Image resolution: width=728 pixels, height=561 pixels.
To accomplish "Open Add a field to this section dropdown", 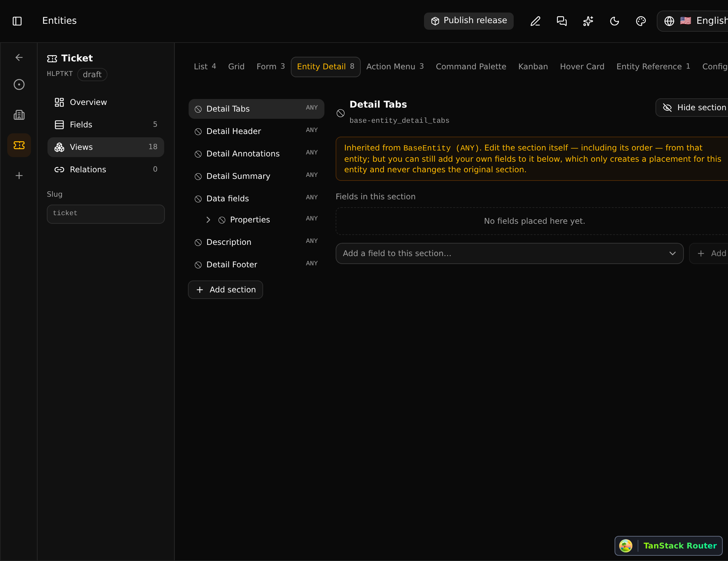I will 509,253.
